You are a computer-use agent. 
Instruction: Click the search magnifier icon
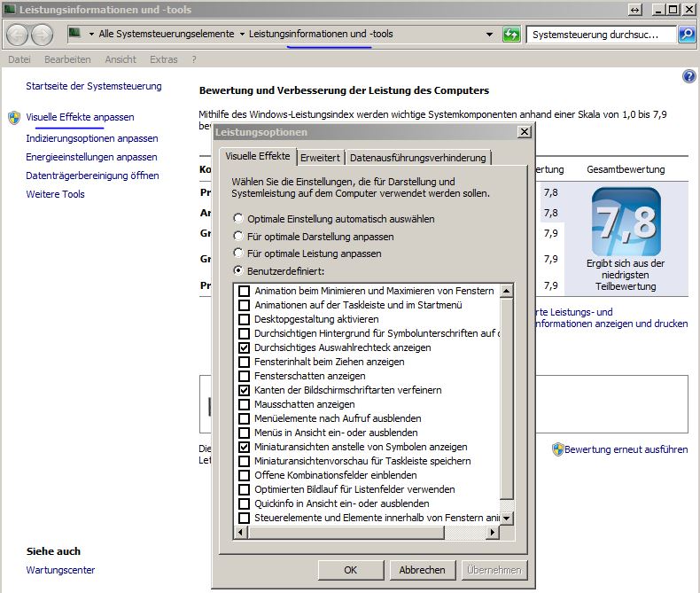pos(687,35)
